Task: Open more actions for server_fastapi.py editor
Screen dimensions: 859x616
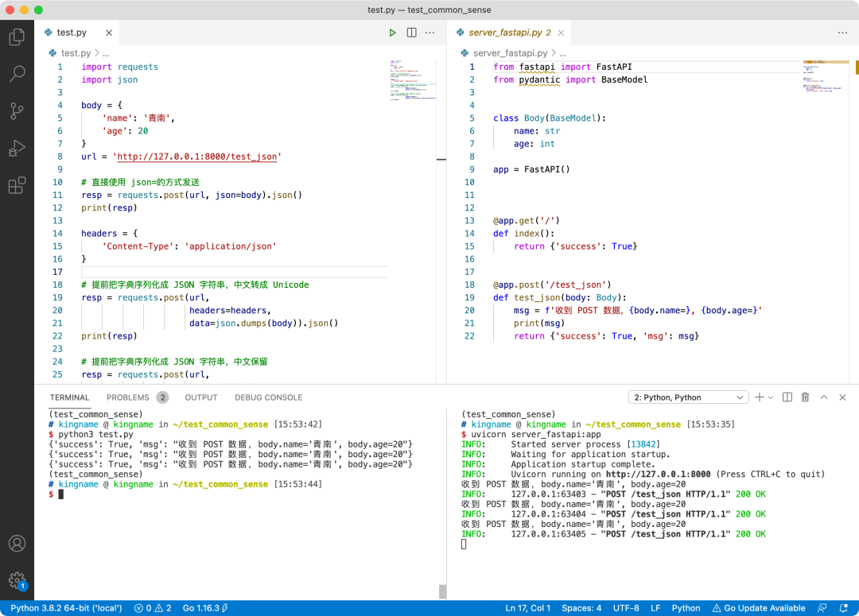Action: tap(842, 33)
